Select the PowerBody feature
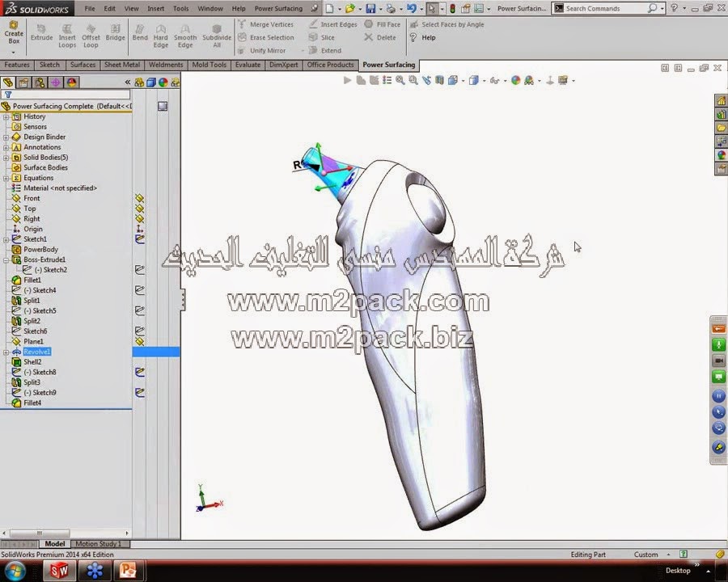 pos(35,249)
